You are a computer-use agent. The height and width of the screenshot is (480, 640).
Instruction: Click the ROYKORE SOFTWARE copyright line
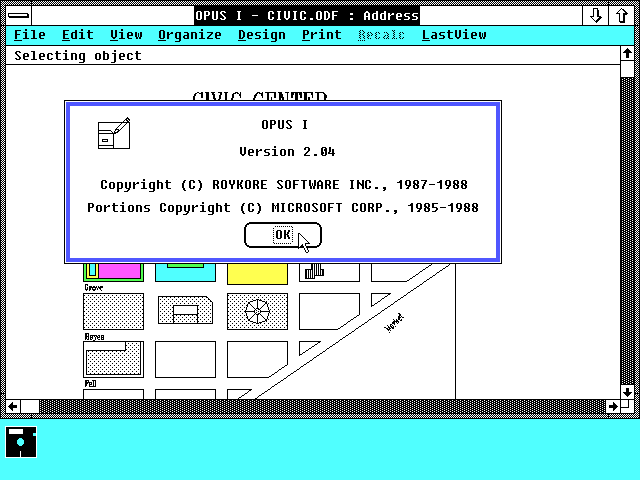[284, 185]
